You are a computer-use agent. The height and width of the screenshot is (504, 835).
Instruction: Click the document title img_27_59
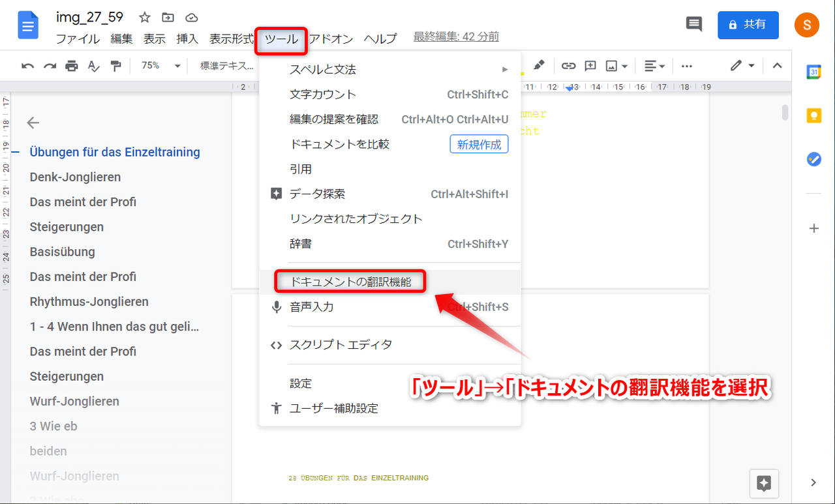(x=90, y=17)
